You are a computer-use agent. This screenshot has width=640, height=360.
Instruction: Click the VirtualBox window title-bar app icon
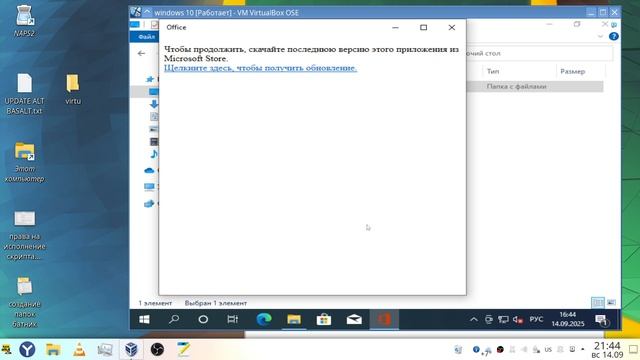pyautogui.click(x=136, y=12)
